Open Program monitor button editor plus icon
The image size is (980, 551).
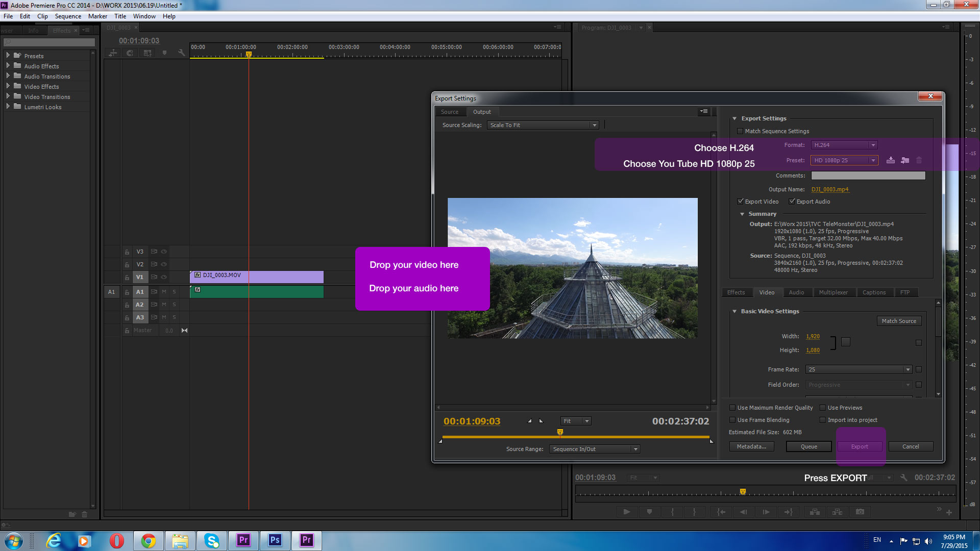[949, 512]
